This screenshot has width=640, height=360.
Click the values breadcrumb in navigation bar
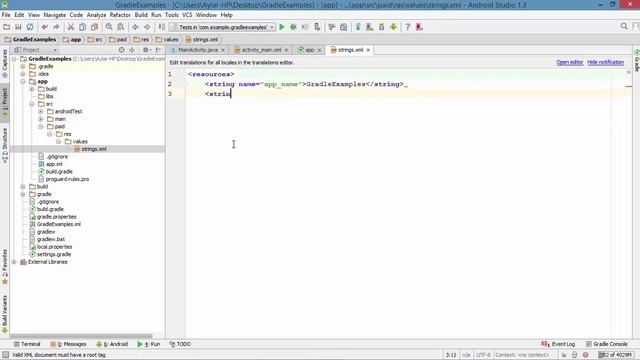167,40
